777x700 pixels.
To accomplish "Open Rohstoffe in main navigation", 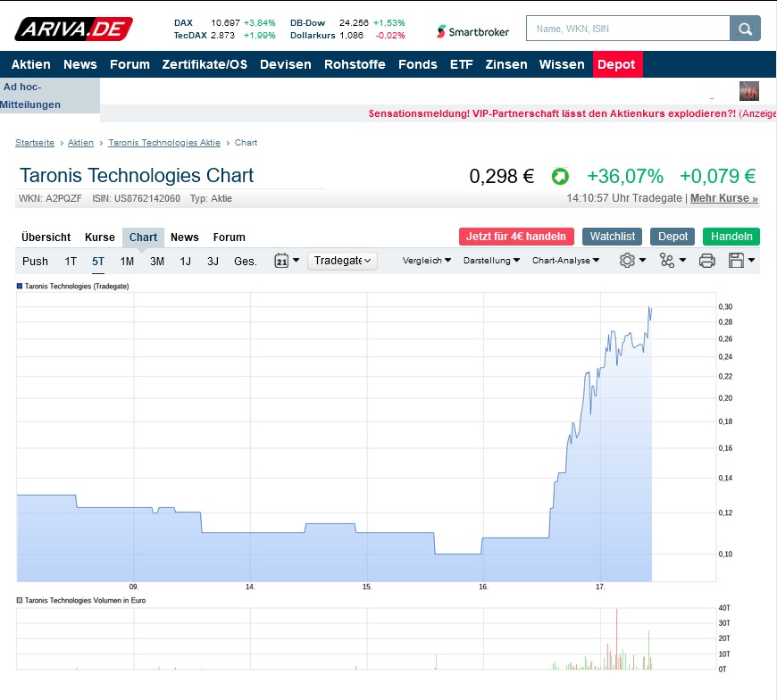I will pyautogui.click(x=355, y=64).
